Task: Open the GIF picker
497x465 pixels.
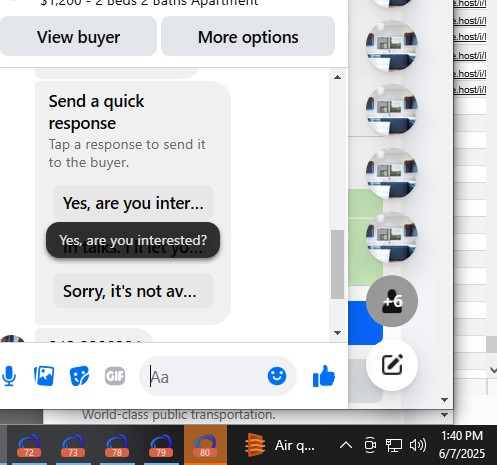Action: [x=115, y=376]
